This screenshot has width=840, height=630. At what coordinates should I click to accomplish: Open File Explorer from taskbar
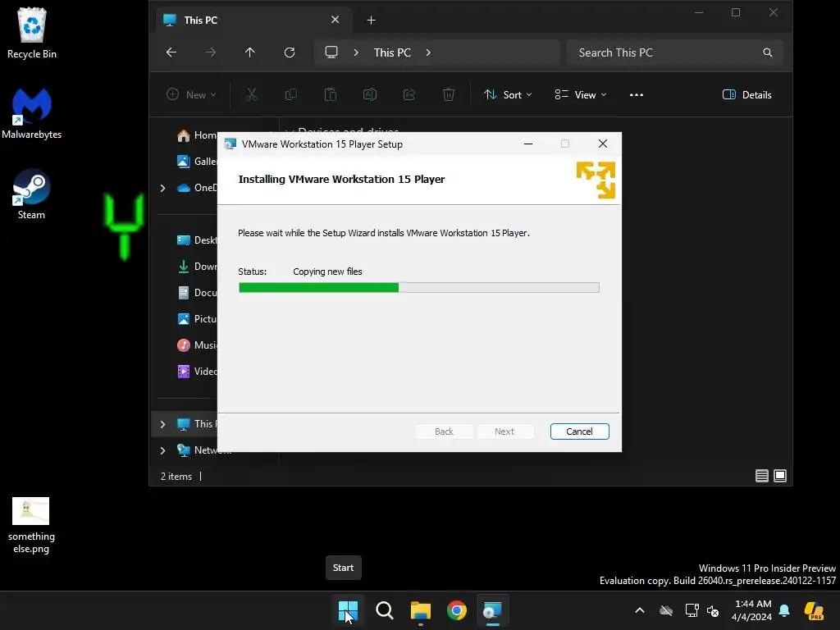pyautogui.click(x=421, y=610)
